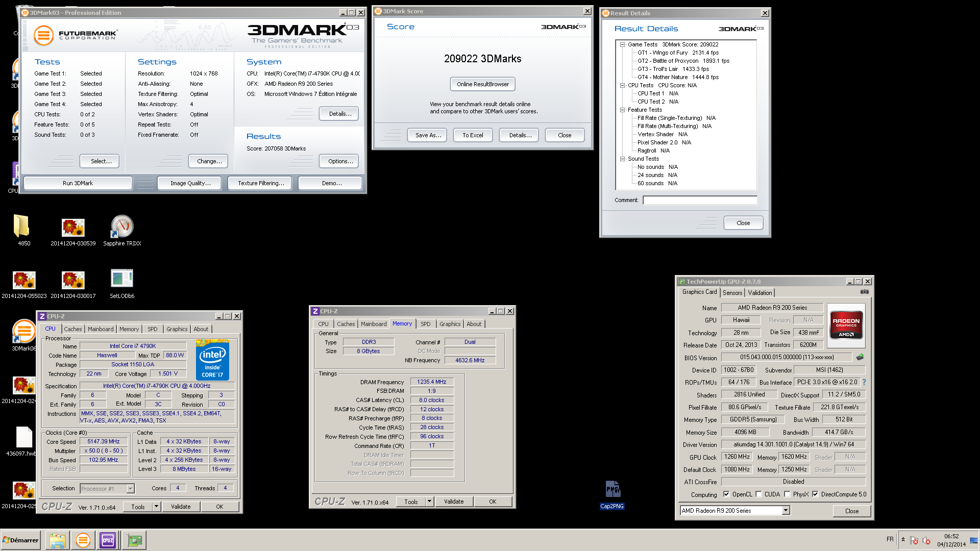Viewport: 980px width, 551px height.
Task: Click the Démarrer start button
Action: point(20,540)
